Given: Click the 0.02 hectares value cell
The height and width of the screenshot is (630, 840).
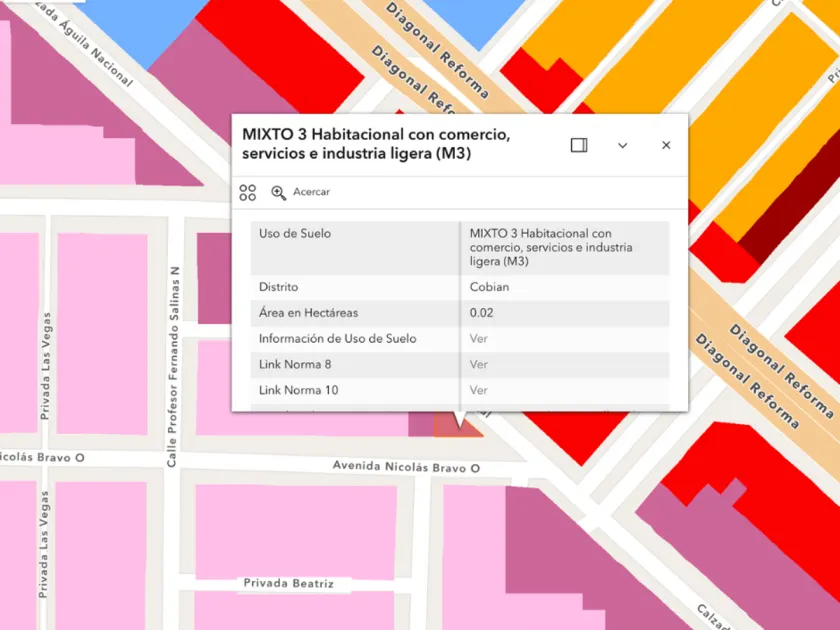Looking at the screenshot, I should coord(482,313).
